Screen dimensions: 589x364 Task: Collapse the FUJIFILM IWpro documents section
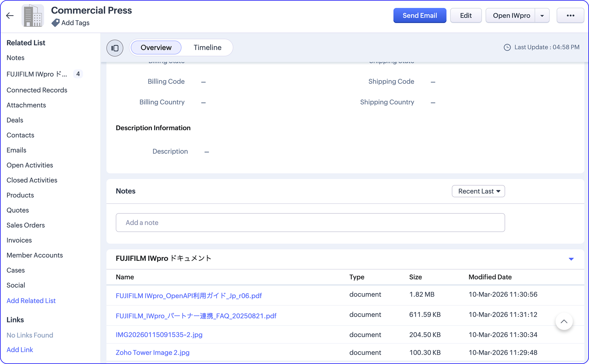(x=571, y=259)
